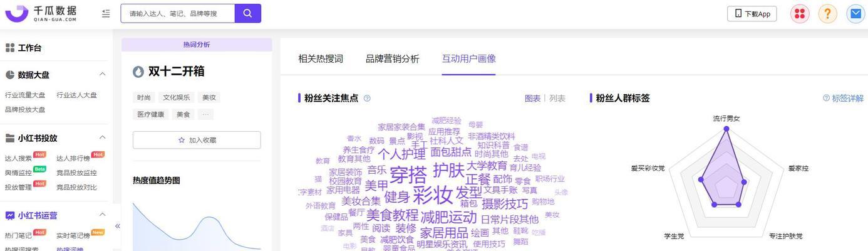868x251 pixels.
Task: Open 热门笔记 in the sidebar
Action: pos(18,235)
